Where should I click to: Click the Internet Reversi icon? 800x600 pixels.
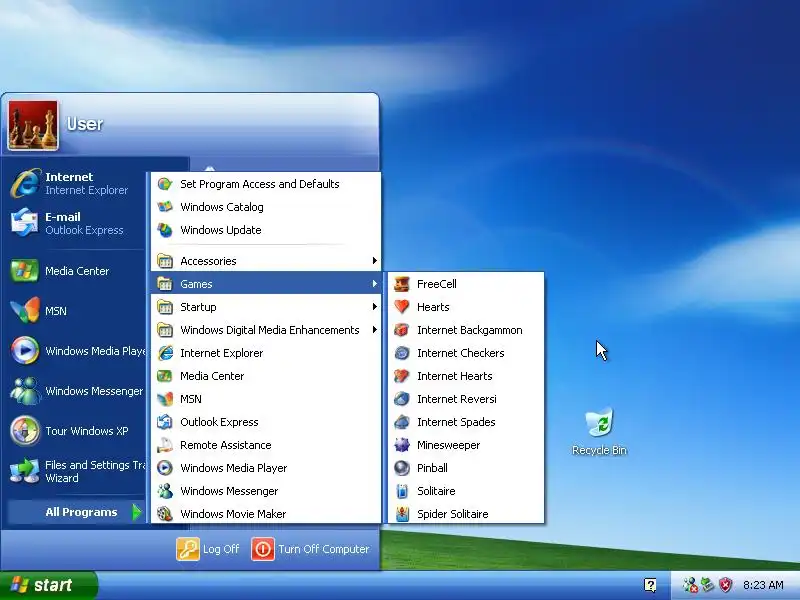tap(402, 399)
